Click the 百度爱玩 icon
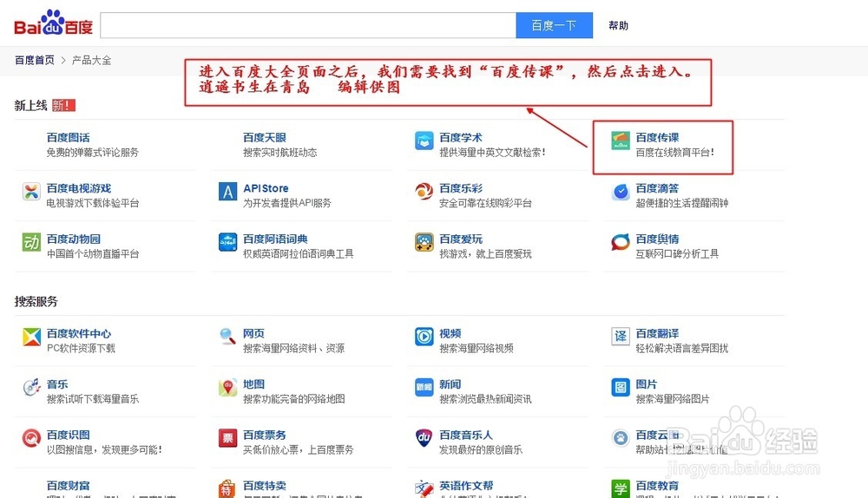The image size is (868, 498). pos(424,242)
